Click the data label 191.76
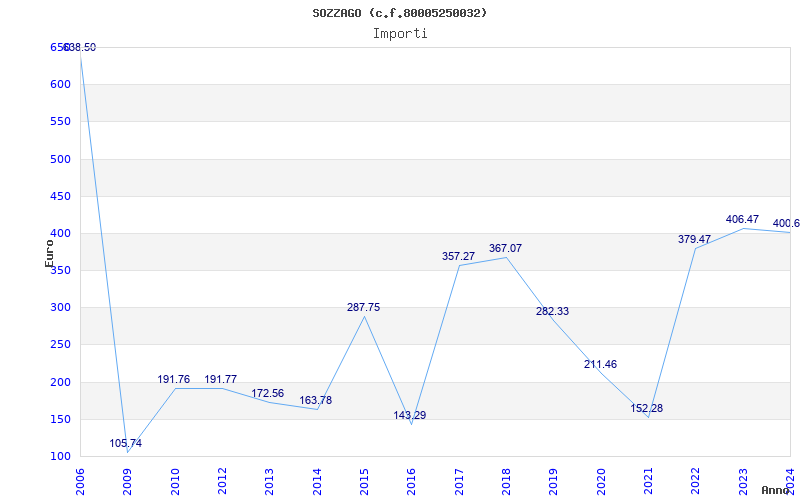The image size is (800, 500). [173, 380]
